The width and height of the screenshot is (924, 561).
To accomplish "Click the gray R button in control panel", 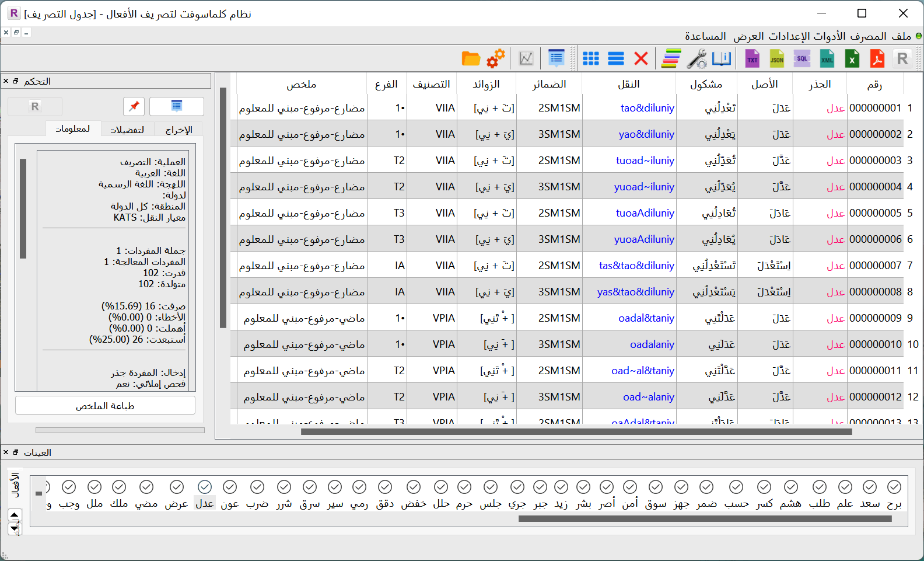I will tap(35, 106).
